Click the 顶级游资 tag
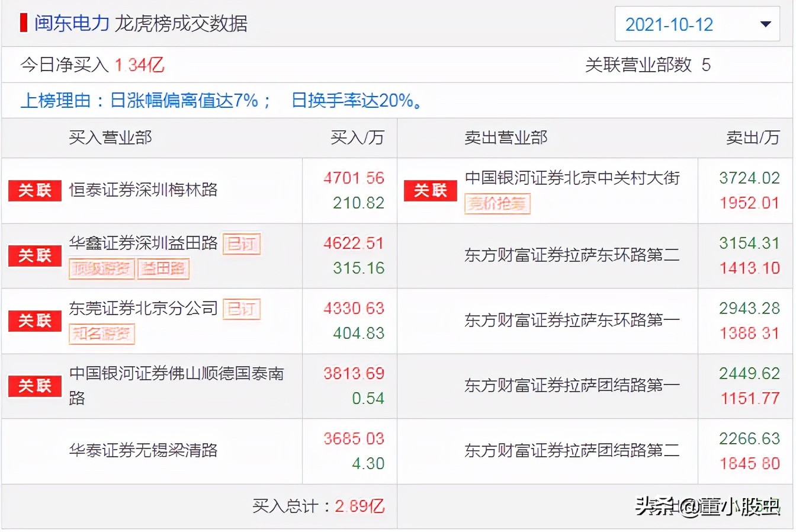This screenshot has height=532, width=796. click(x=101, y=269)
